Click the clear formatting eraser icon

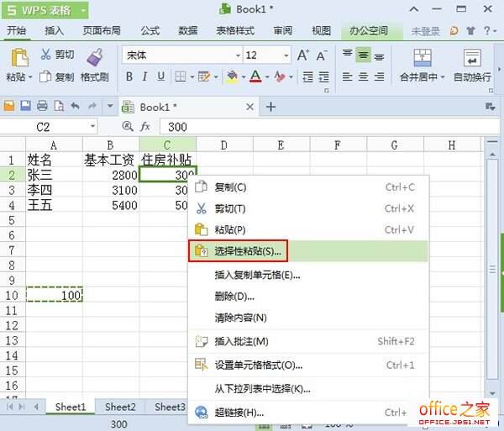(x=280, y=76)
